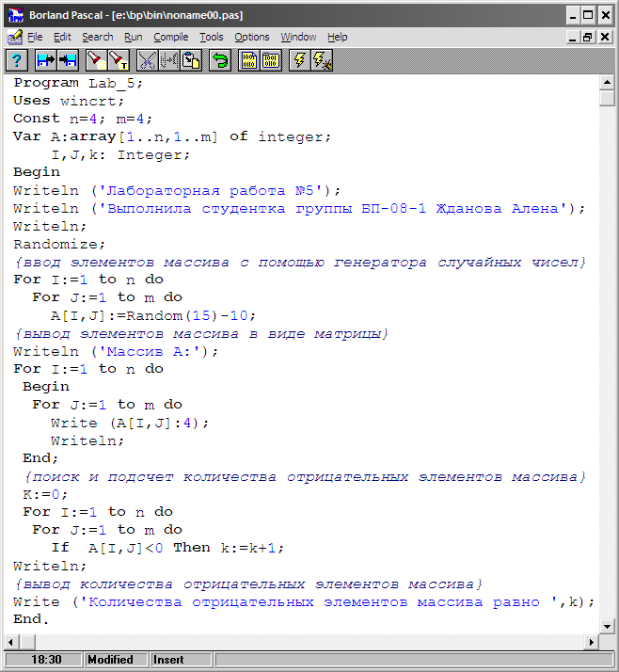Click the grayed Copy toolbar icon
The width and height of the screenshot is (619, 672).
[169, 60]
